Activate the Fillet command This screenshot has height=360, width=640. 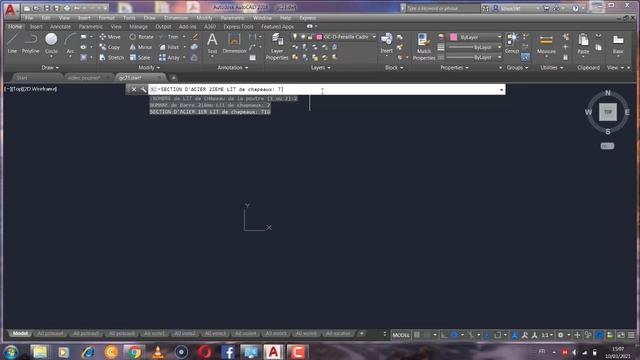tap(169, 47)
